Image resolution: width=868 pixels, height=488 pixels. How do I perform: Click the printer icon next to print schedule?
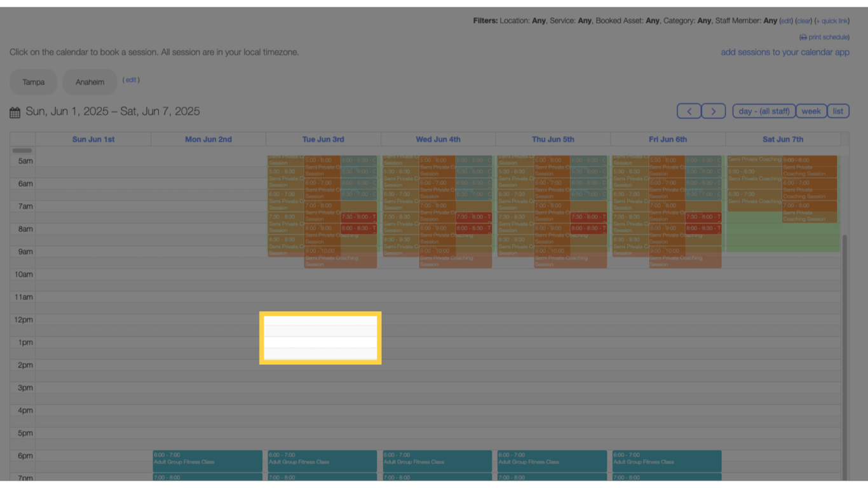point(803,37)
